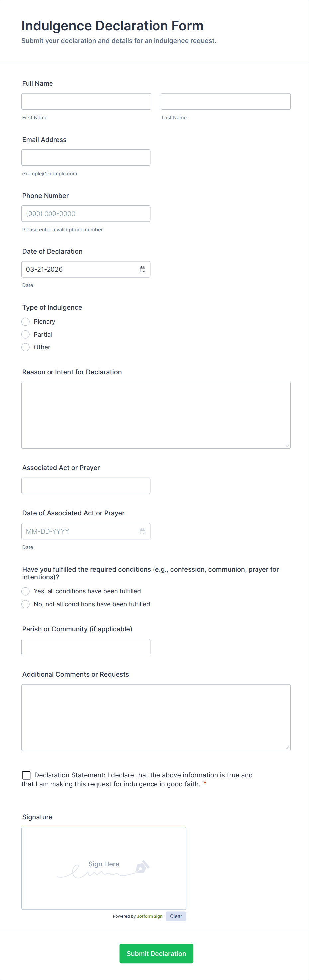Click the Last Name input field
The height and width of the screenshot is (980, 309).
[225, 101]
